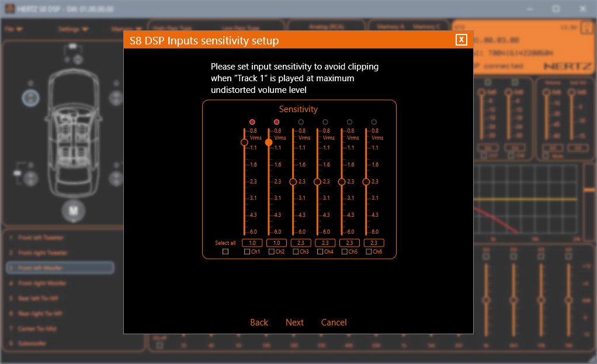Click the Ch4 sensitivity value box
The height and width of the screenshot is (364, 597).
coord(325,242)
